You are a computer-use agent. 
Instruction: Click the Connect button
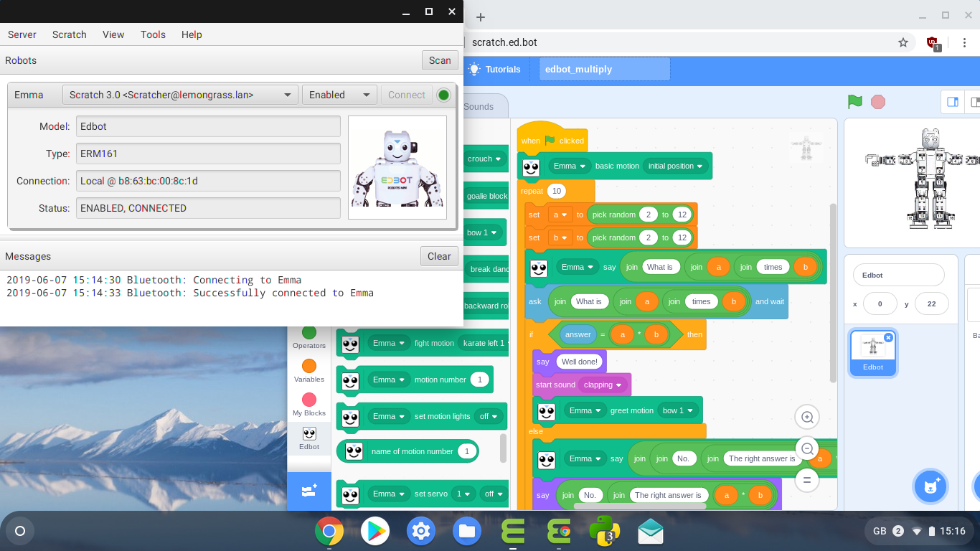(407, 95)
